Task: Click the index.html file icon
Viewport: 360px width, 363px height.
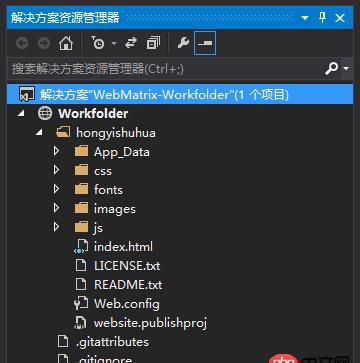Action: click(x=81, y=247)
